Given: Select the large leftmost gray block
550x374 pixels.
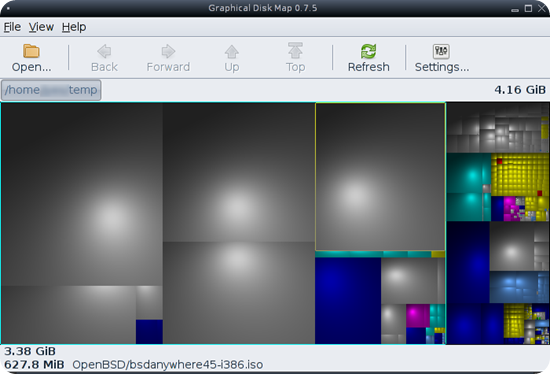Looking at the screenshot, I should [x=82, y=194].
